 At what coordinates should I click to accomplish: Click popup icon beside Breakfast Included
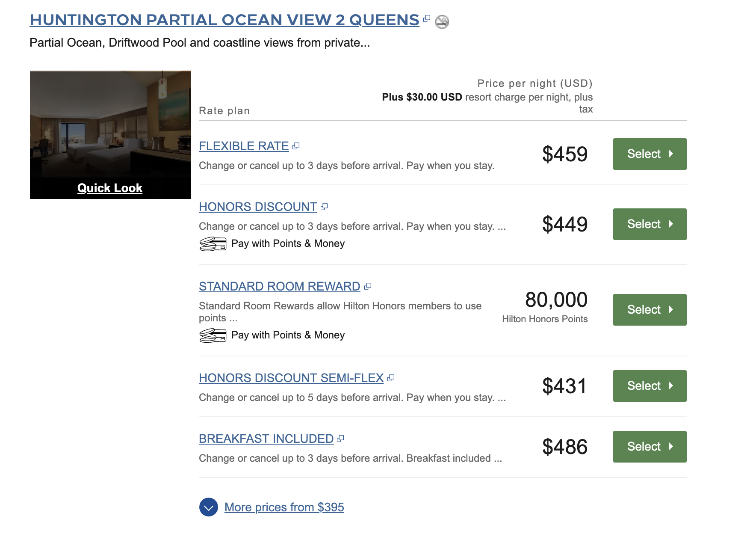[340, 439]
